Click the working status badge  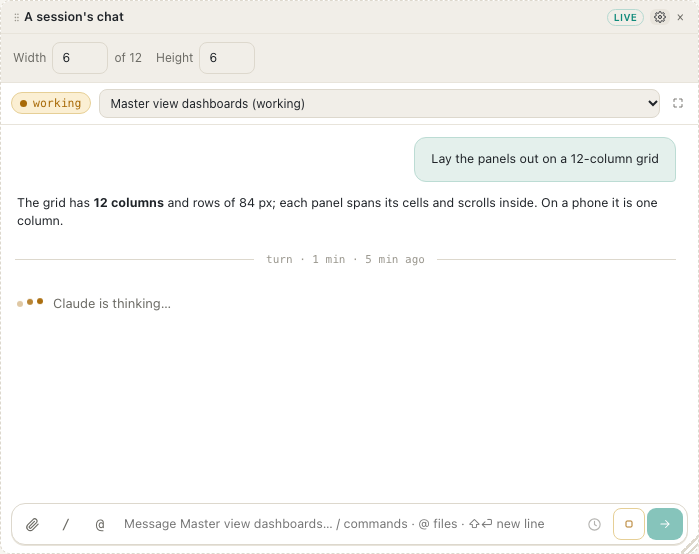tap(51, 103)
